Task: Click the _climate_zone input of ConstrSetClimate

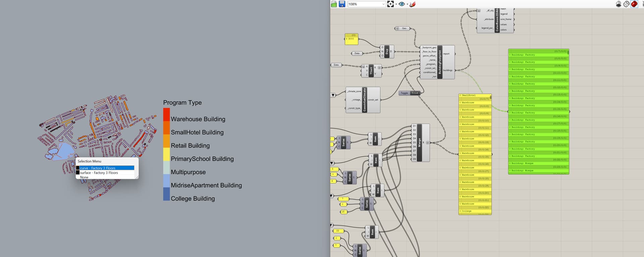Action: tap(354, 91)
